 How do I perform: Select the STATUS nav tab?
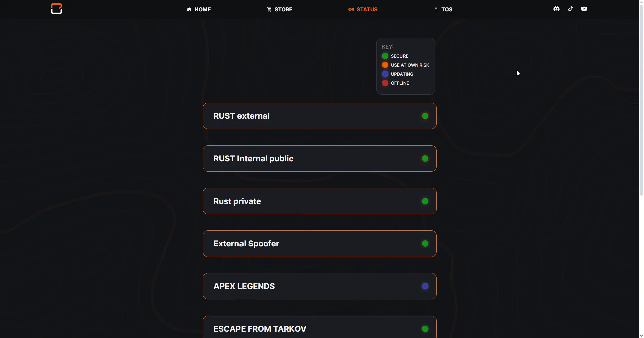pos(363,9)
